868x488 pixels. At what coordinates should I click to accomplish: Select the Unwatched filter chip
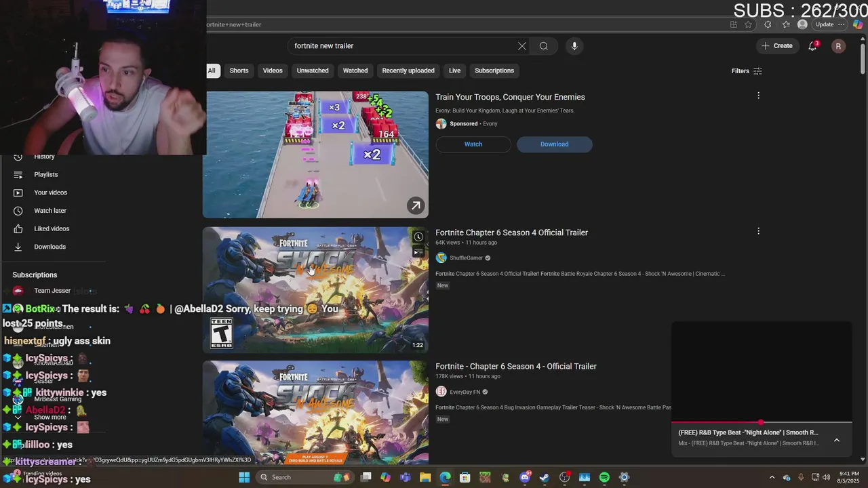(x=313, y=70)
